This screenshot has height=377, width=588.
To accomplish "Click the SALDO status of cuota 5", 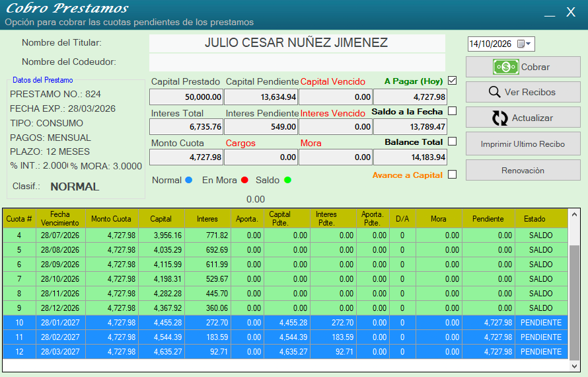I will click(x=541, y=250).
